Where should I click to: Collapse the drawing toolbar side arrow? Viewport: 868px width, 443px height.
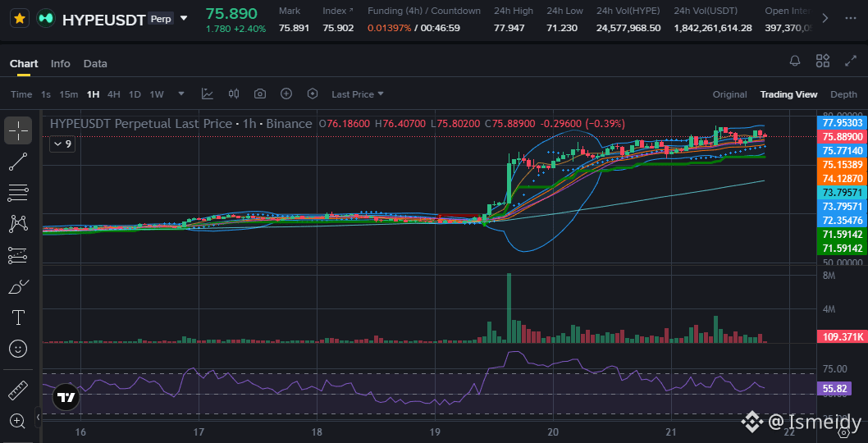[39, 417]
